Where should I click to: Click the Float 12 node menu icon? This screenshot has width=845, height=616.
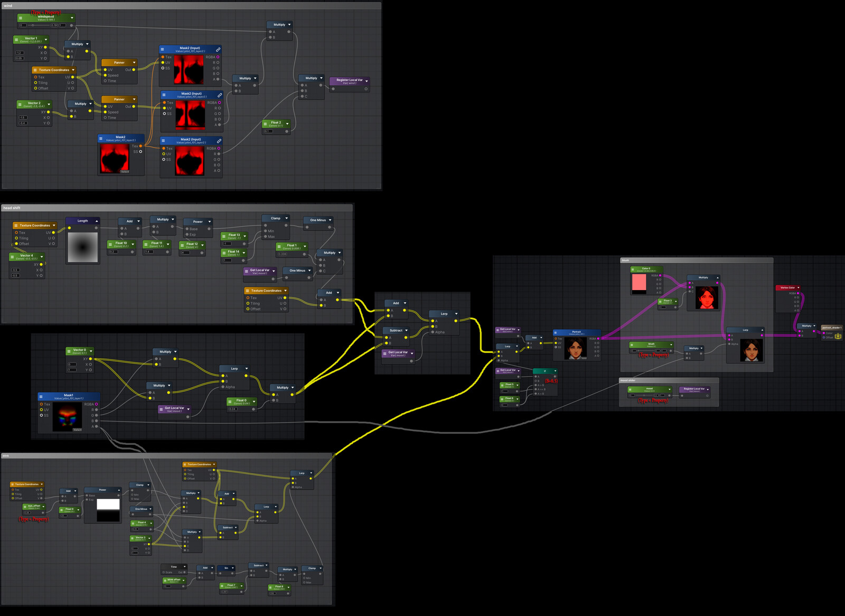coord(182,245)
